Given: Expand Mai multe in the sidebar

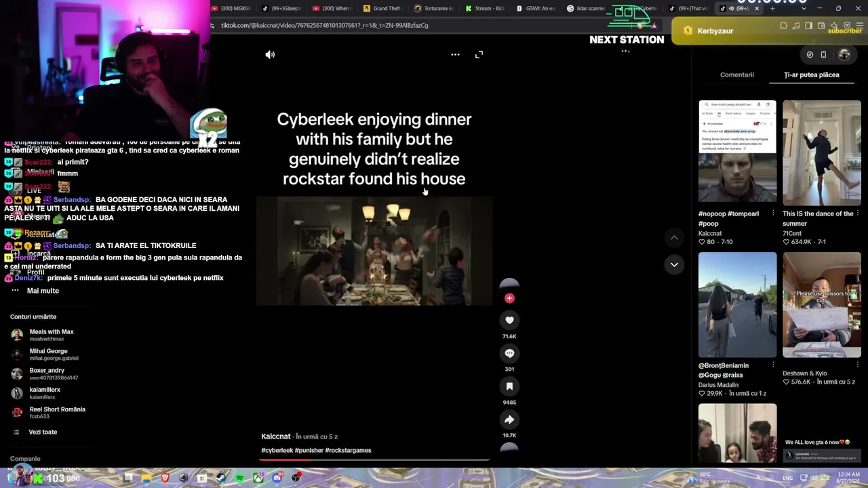Looking at the screenshot, I should (43, 291).
